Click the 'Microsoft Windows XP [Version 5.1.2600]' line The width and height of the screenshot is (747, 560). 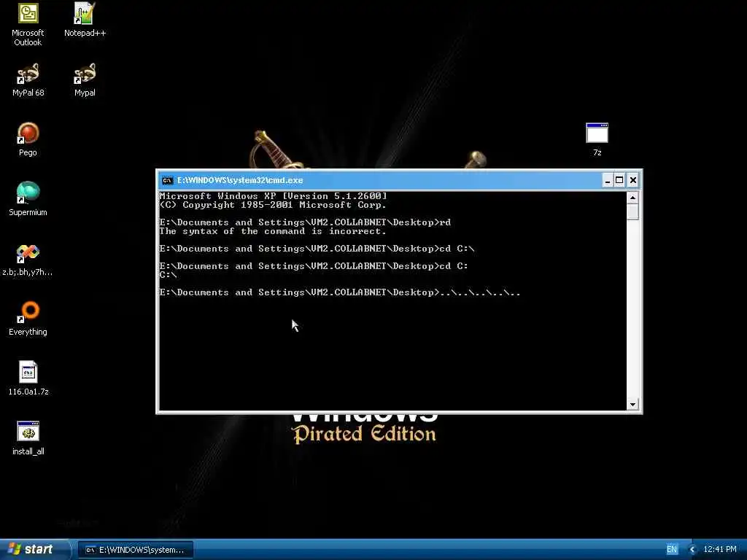(x=273, y=196)
